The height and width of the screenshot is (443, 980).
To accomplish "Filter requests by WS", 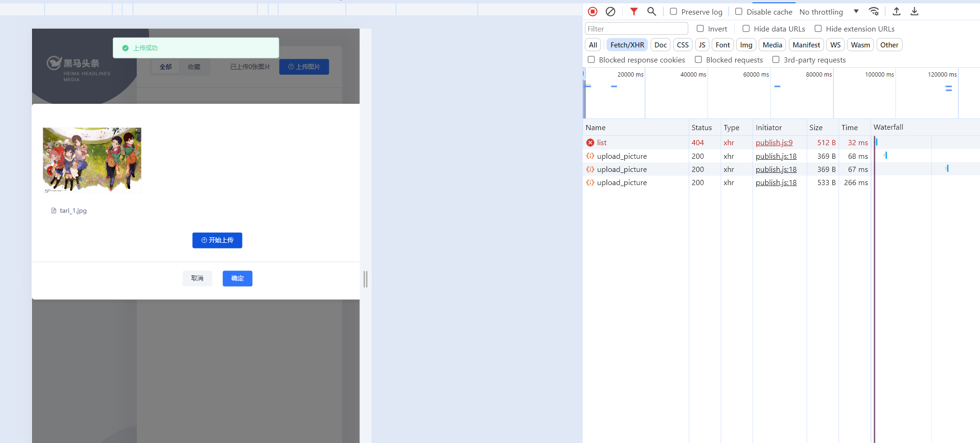I will click(835, 45).
